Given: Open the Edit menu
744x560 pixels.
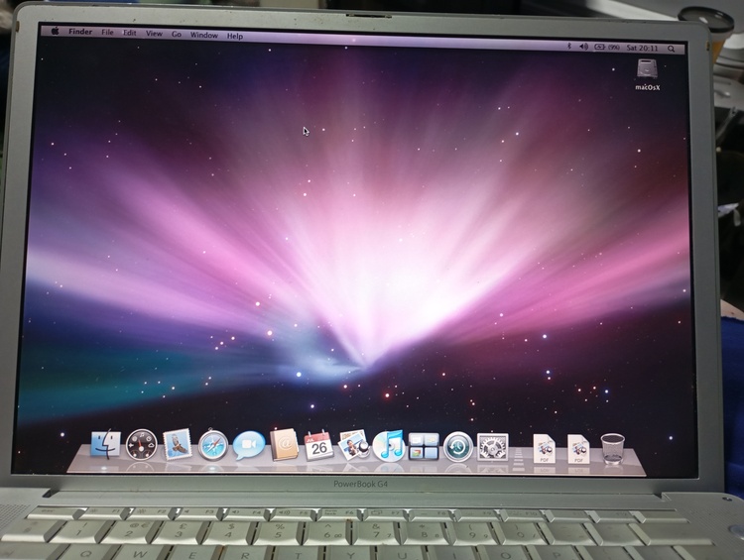Looking at the screenshot, I should [x=130, y=33].
